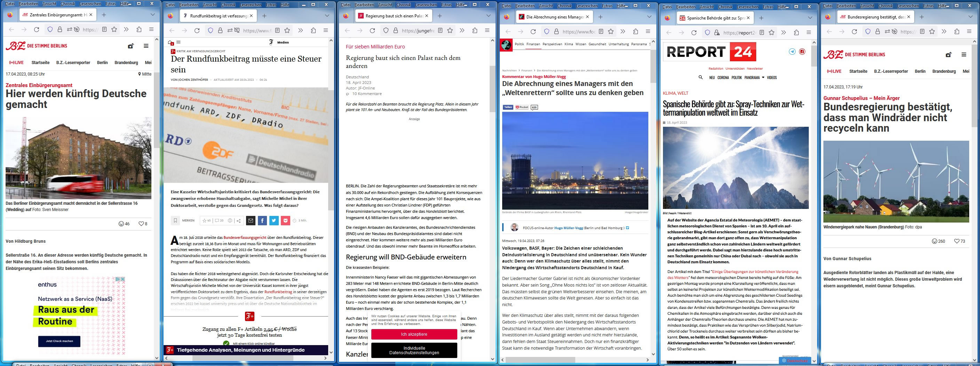Click Hugo Müller-Vogg author link beside portrait
The height and width of the screenshot is (366, 980).
click(x=568, y=228)
